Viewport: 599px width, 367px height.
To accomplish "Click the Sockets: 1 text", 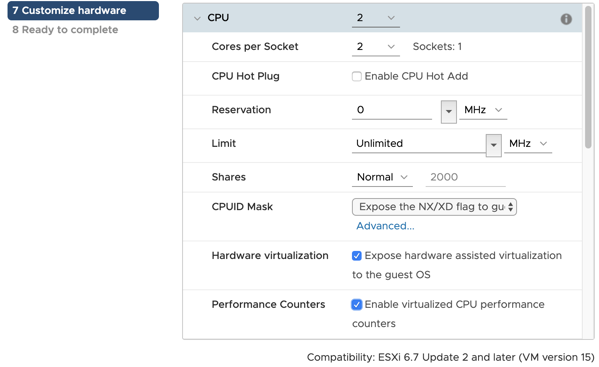I will click(437, 47).
